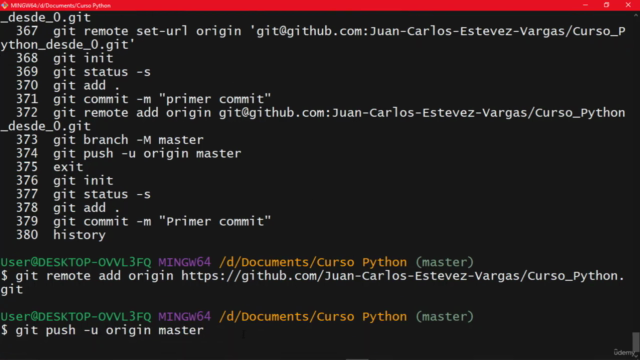
Task: Click the last prompt's '/d/Documents/Curso Python' path
Action: coord(313,317)
